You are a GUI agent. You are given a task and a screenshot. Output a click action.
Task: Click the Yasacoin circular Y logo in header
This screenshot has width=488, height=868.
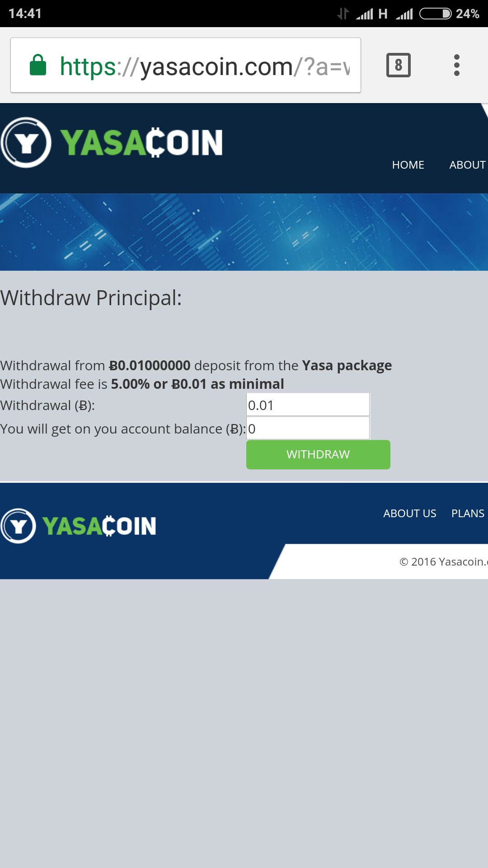pyautogui.click(x=26, y=142)
